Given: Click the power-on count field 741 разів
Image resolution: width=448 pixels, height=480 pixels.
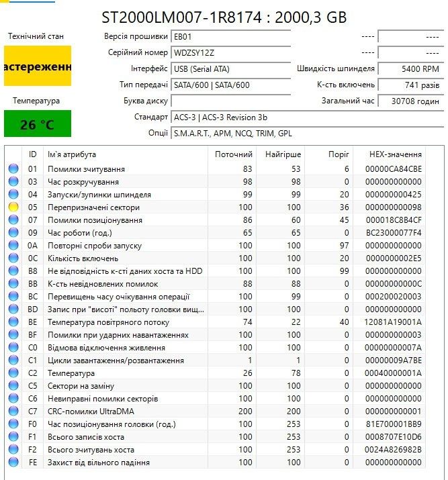Looking at the screenshot, I should pos(410,85).
